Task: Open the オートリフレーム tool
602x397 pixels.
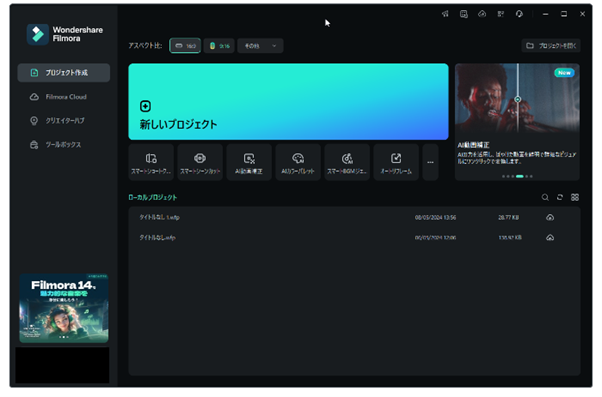Action: 396,162
